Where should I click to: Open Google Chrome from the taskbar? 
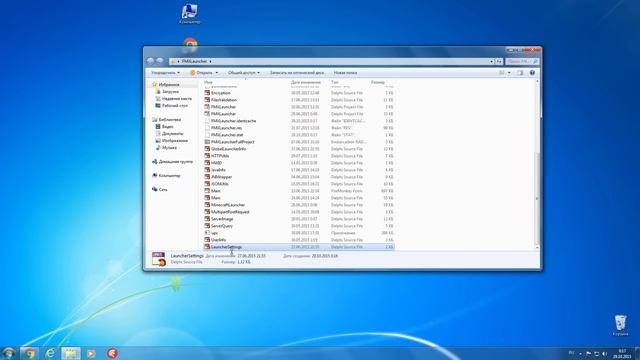(29, 353)
